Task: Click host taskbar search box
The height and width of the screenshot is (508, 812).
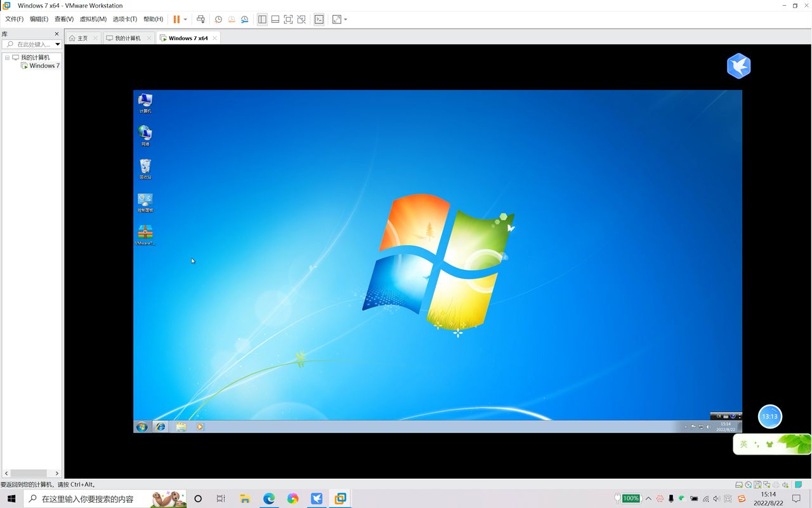Action: (x=105, y=499)
